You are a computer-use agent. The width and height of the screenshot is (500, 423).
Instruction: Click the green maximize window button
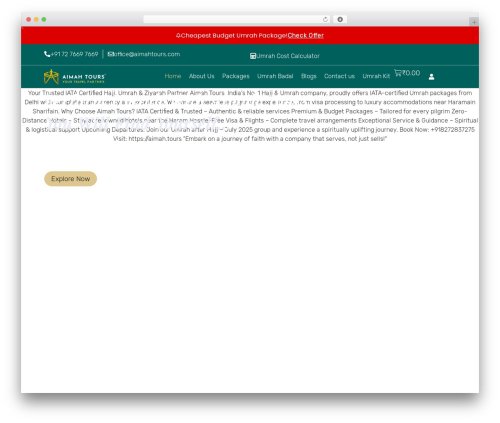point(44,19)
